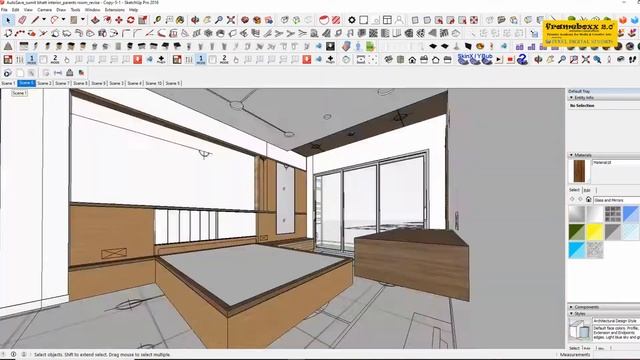
Task: Select the Push/Pull tool
Action: click(95, 20)
